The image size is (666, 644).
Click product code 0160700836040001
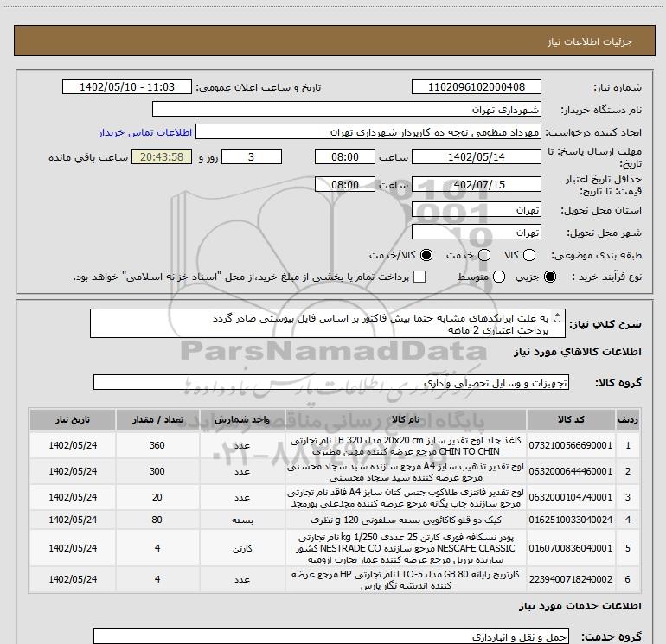click(x=571, y=548)
